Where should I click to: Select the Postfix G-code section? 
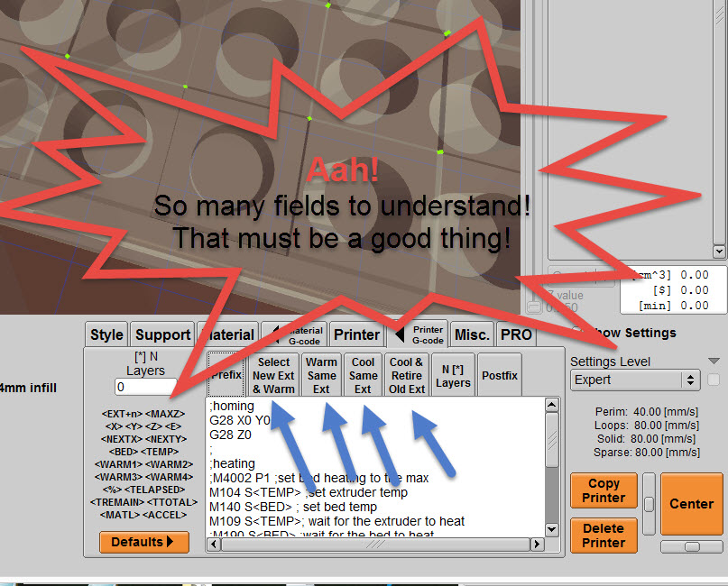coord(500,375)
